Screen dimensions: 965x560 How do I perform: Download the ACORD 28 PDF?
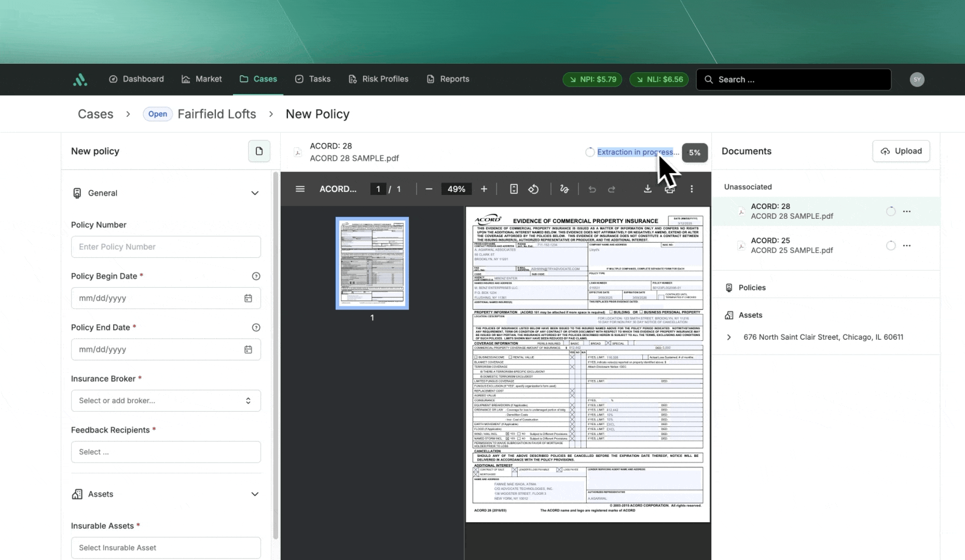pyautogui.click(x=647, y=189)
